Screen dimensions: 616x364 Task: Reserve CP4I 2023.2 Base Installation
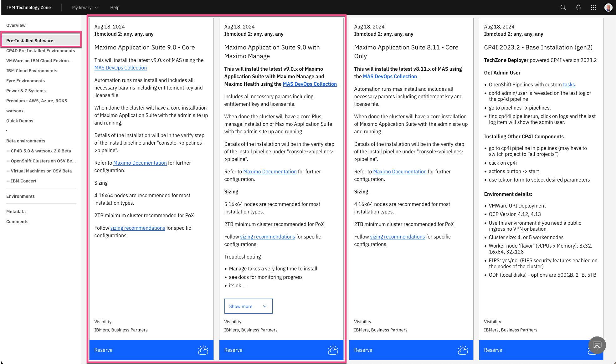tap(541, 350)
